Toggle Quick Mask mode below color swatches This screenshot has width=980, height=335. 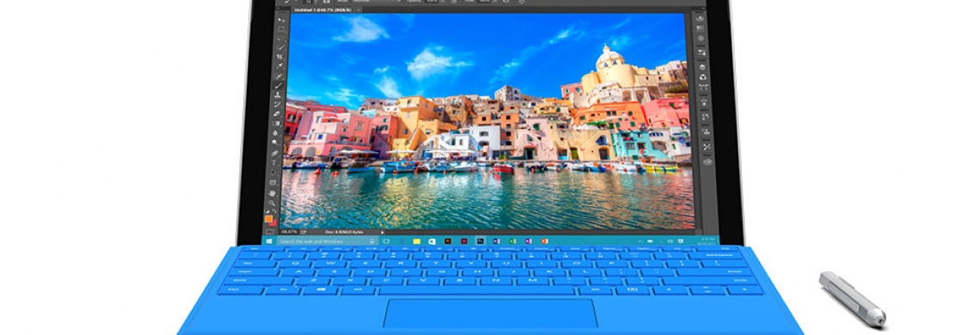tap(270, 232)
